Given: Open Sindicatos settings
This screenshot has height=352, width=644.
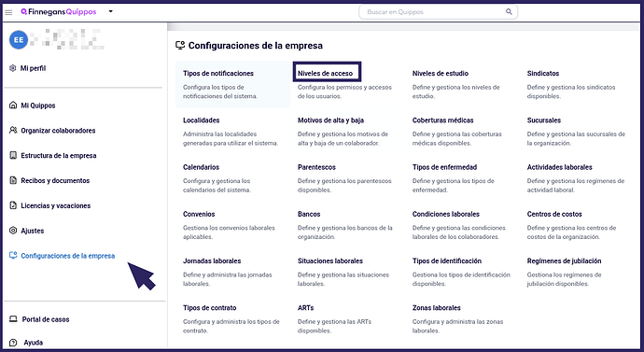Looking at the screenshot, I should coord(543,74).
